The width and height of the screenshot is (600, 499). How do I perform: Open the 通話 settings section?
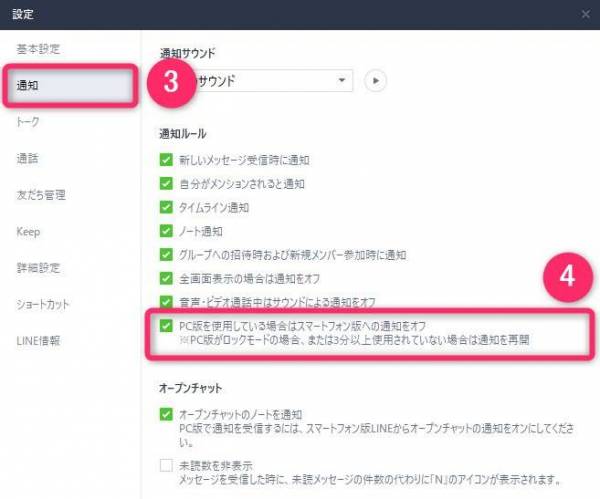point(28,158)
